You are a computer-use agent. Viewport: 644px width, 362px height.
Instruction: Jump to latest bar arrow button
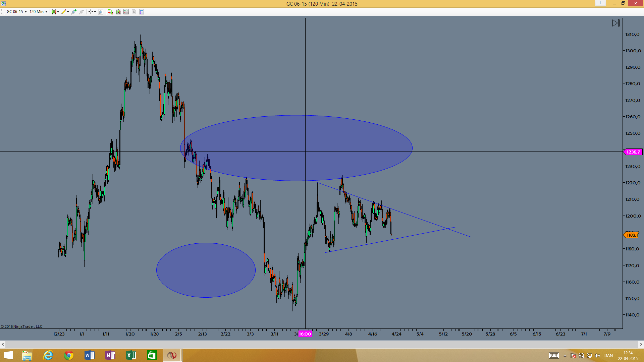pyautogui.click(x=616, y=23)
